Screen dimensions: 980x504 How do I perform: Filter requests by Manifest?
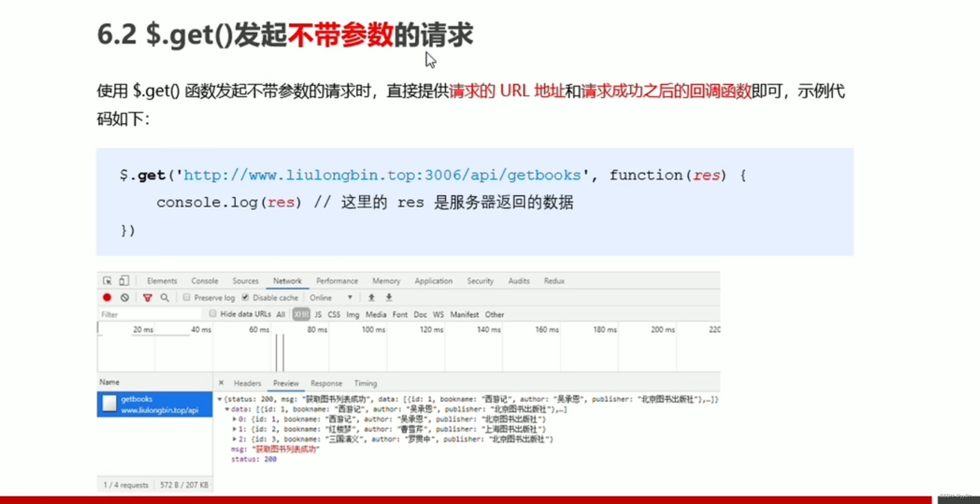[x=465, y=314]
